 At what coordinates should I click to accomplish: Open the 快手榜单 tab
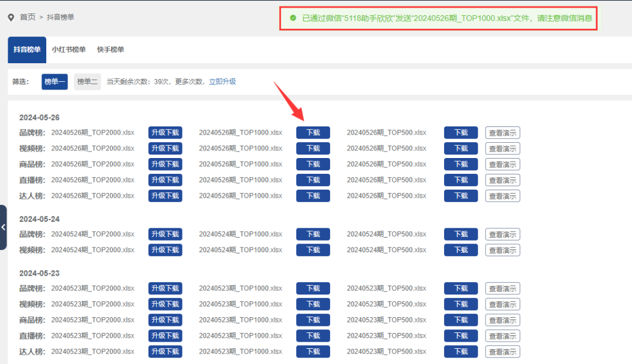pos(111,50)
